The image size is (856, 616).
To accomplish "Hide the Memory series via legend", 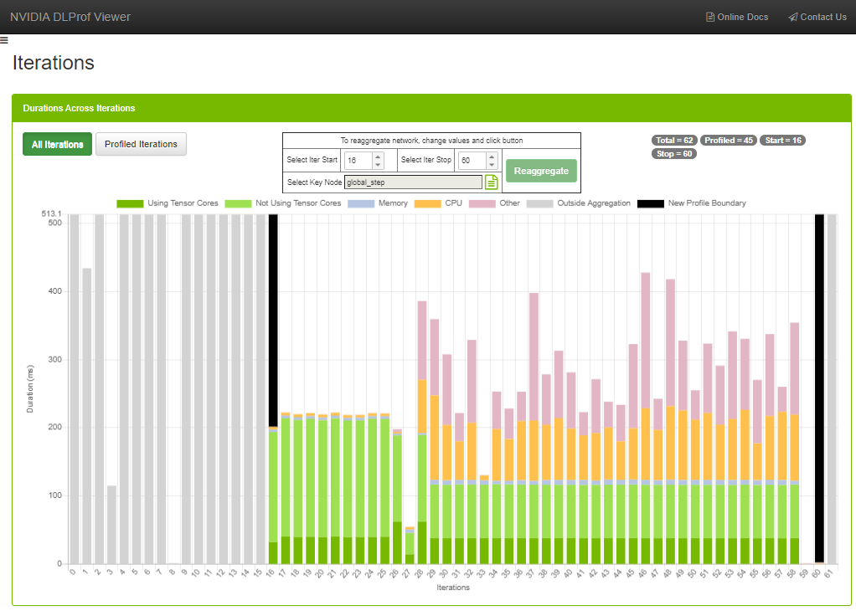I will tap(360, 203).
